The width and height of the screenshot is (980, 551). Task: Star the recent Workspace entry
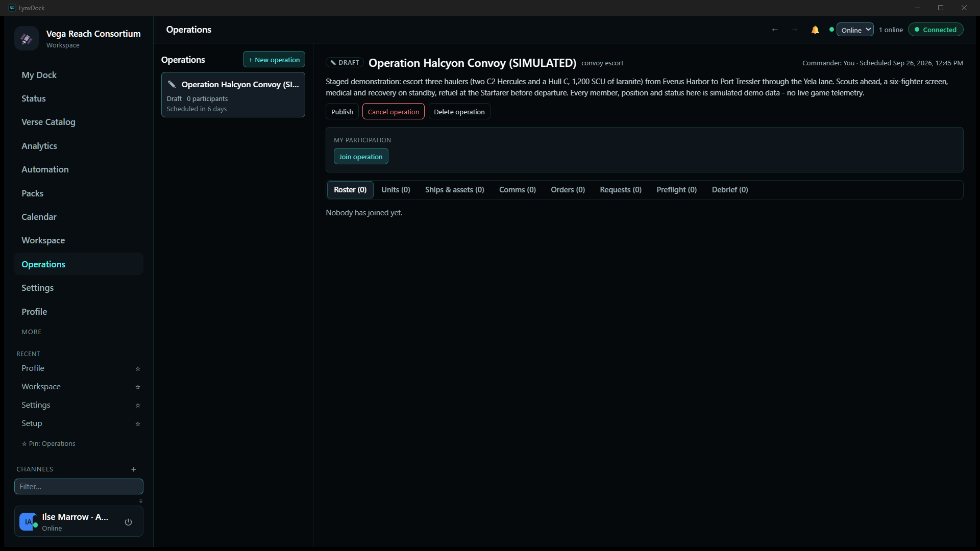(138, 387)
